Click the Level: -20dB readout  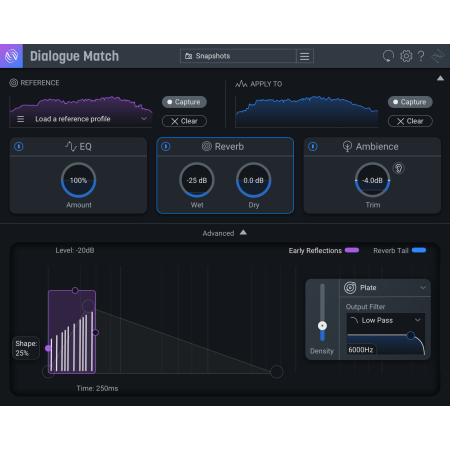tap(75, 250)
